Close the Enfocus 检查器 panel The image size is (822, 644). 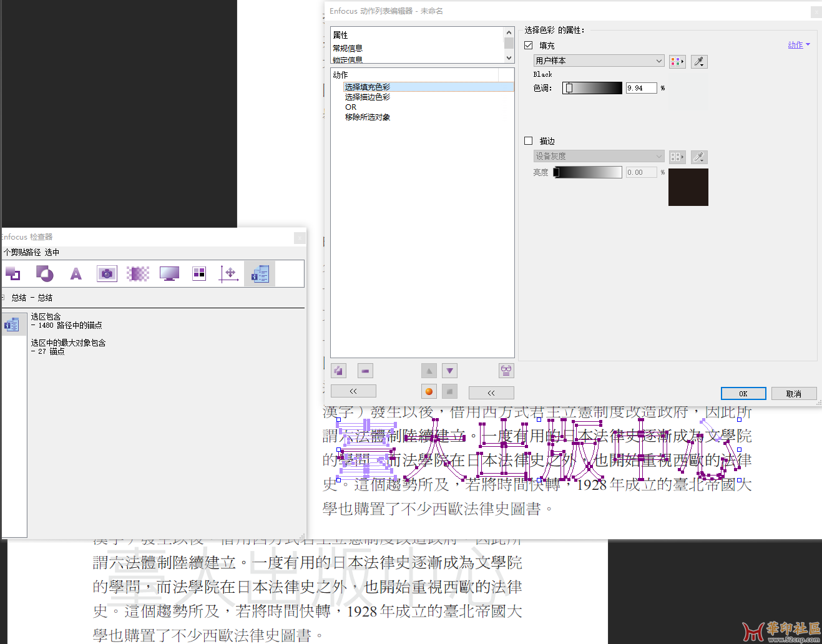coord(300,237)
